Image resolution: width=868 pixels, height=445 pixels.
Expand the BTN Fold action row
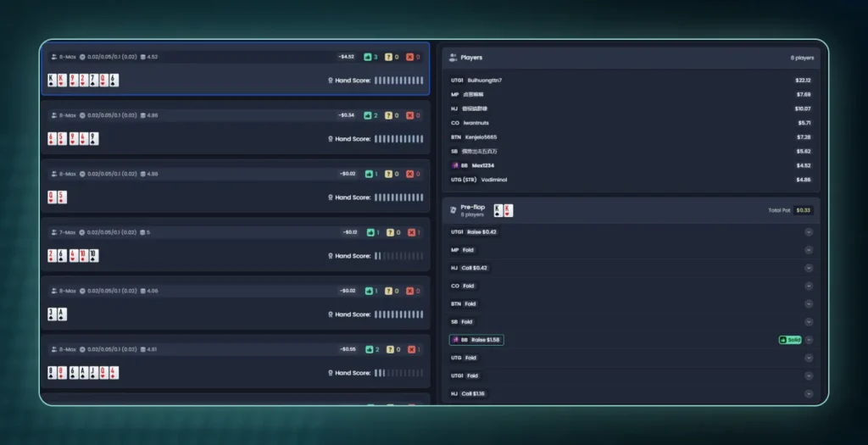[809, 303]
